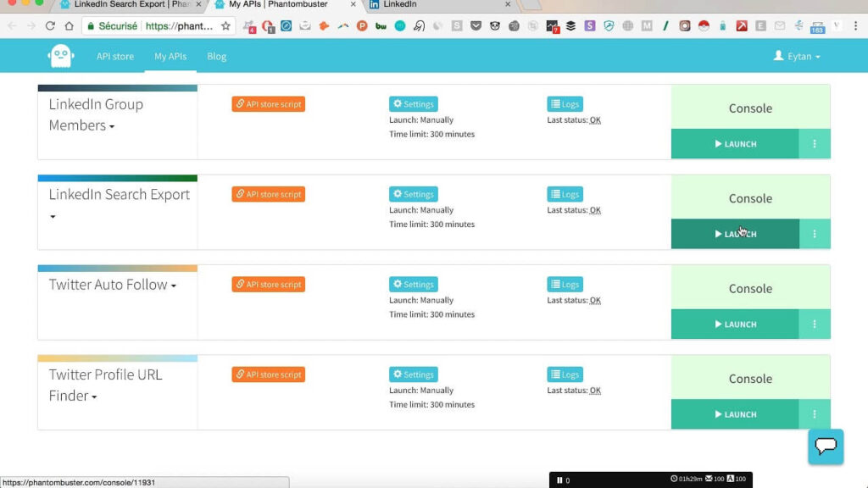
Task: Open the three-dot menu for Twitter Profile URL Finder
Action: pyautogui.click(x=815, y=414)
